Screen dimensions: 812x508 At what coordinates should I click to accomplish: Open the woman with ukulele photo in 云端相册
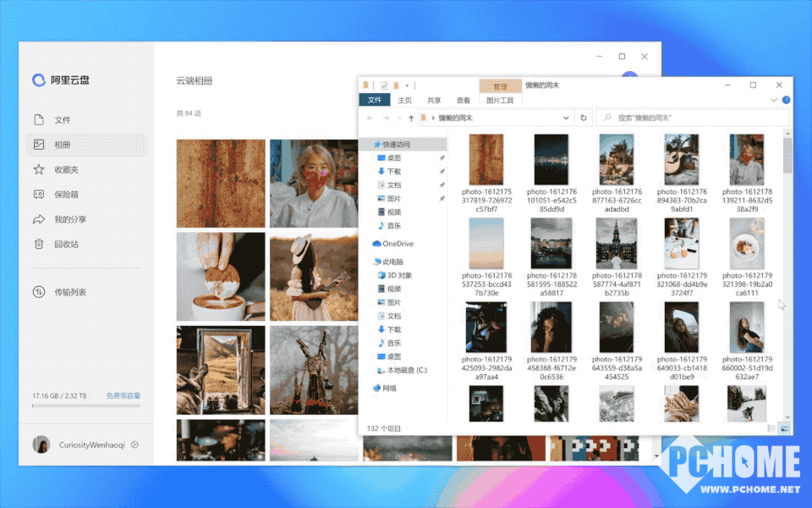314,277
